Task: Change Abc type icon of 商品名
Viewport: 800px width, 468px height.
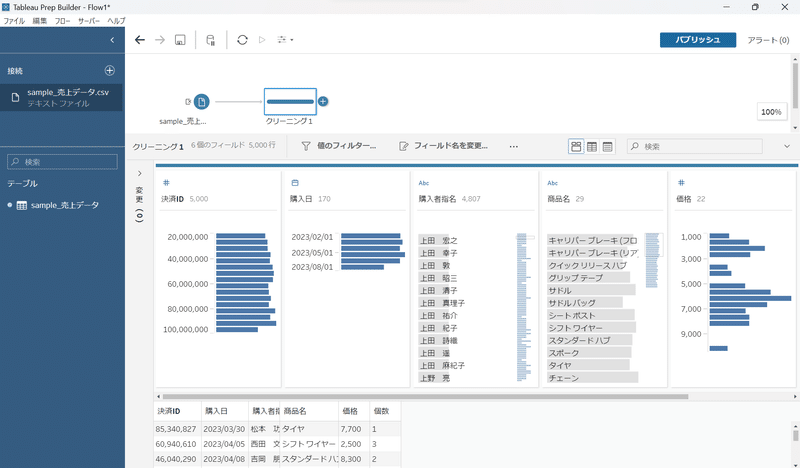Action: pos(553,183)
